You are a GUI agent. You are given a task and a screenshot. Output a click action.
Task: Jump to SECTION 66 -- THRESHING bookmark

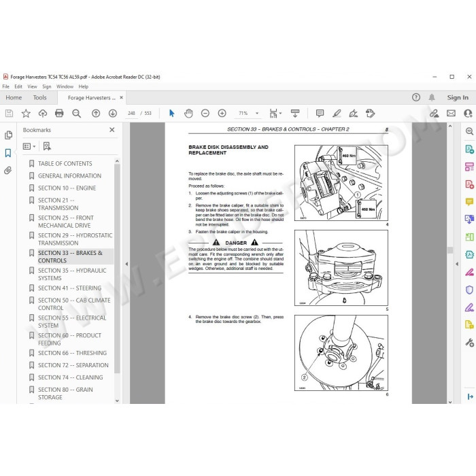click(72, 353)
